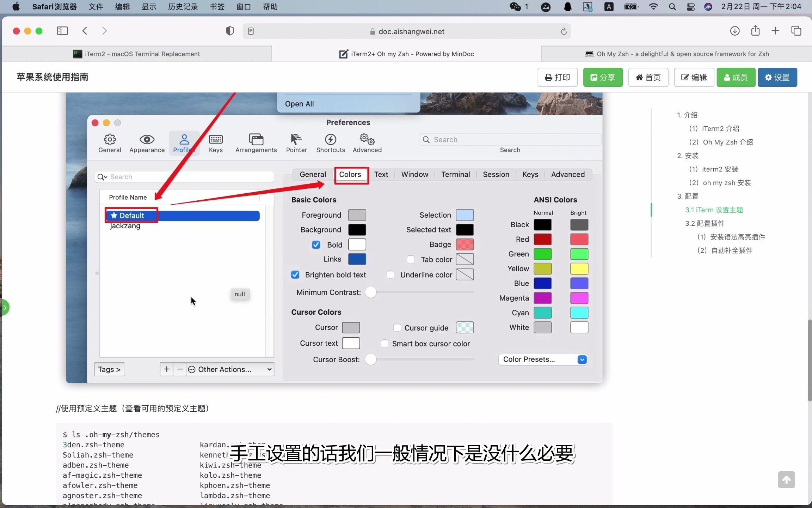Open Siri from the menu bar
This screenshot has width=812, height=508.
pyautogui.click(x=708, y=7)
